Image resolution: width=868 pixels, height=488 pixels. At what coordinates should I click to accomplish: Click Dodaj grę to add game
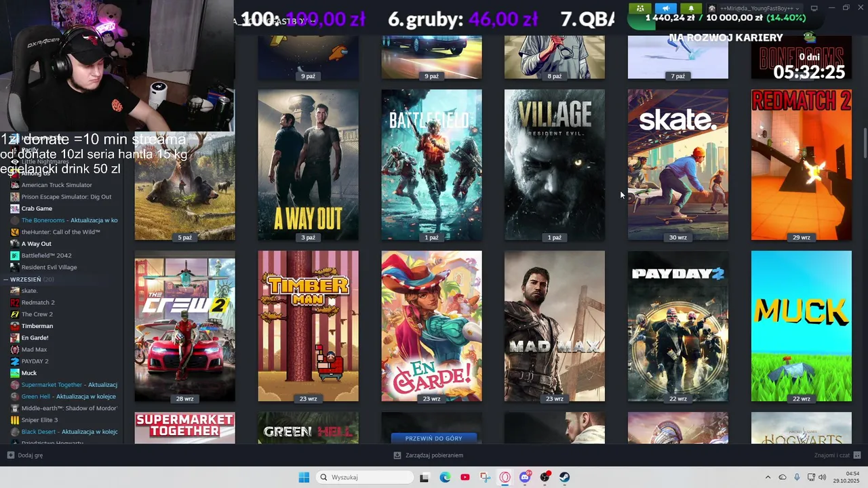[25, 455]
